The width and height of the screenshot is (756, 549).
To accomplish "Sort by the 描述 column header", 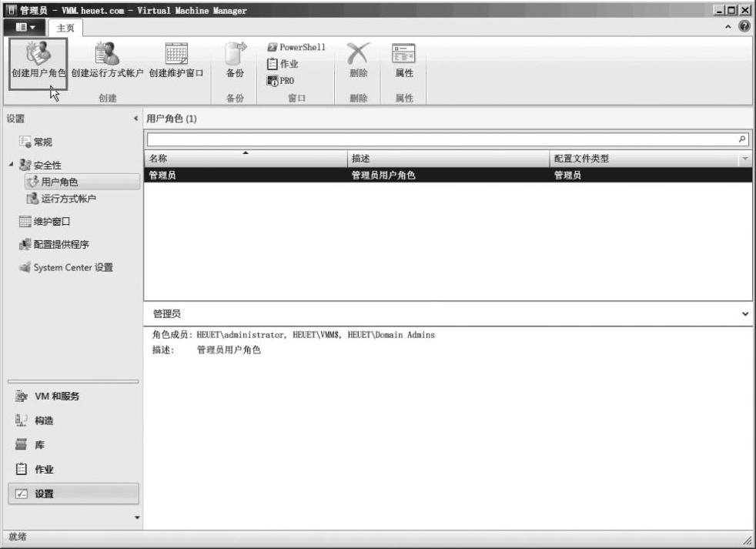I will coord(448,159).
